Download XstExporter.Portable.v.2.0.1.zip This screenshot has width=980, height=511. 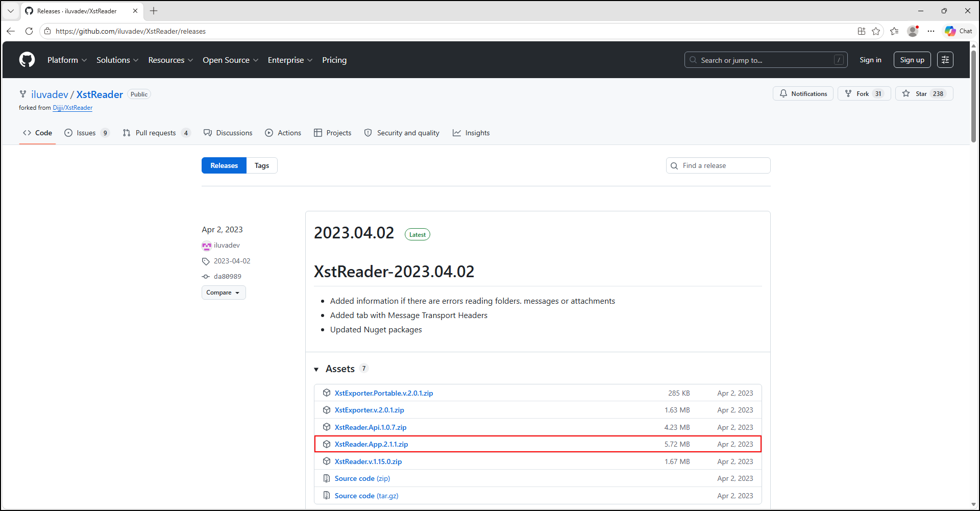point(384,393)
